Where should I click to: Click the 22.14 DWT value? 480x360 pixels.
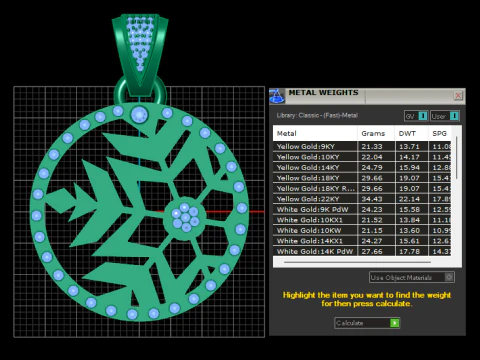coord(409,199)
